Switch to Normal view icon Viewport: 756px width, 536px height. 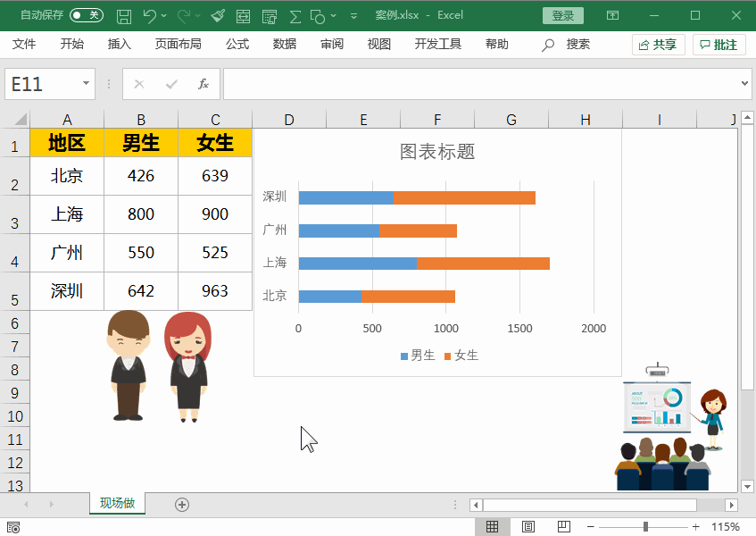[493, 526]
